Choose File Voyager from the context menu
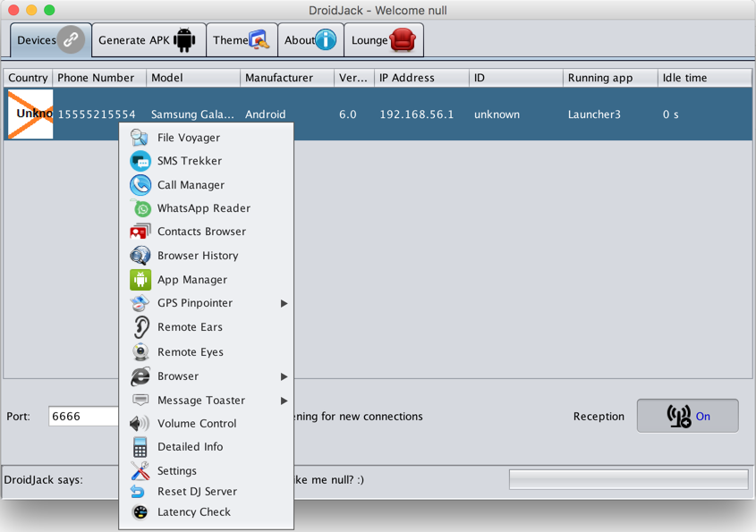Viewport: 756px width, 532px height. pos(207,138)
